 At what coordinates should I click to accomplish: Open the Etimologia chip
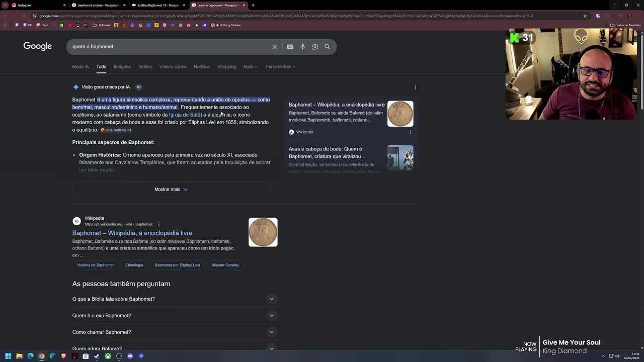pyautogui.click(x=134, y=265)
